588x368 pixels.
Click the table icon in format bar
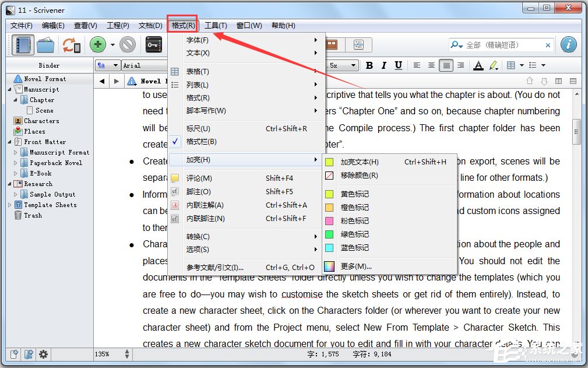point(510,65)
